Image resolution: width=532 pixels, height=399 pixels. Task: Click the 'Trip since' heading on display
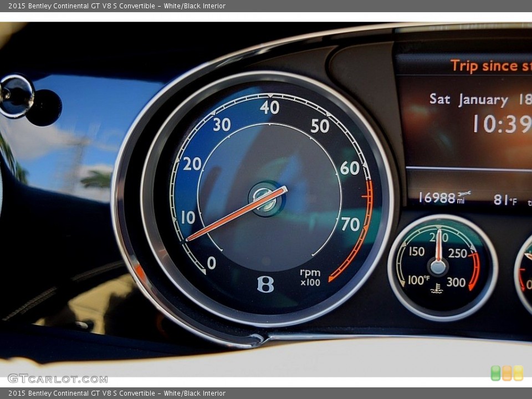(x=491, y=65)
